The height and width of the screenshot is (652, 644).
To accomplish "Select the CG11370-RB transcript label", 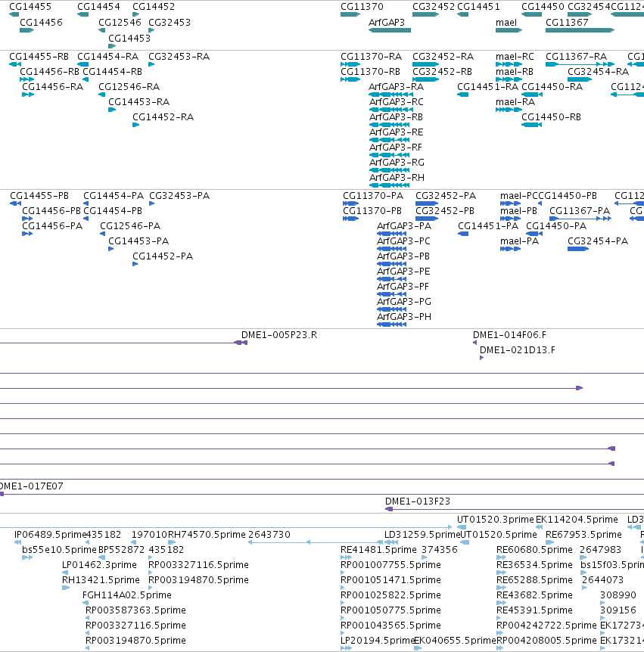I will tap(370, 72).
